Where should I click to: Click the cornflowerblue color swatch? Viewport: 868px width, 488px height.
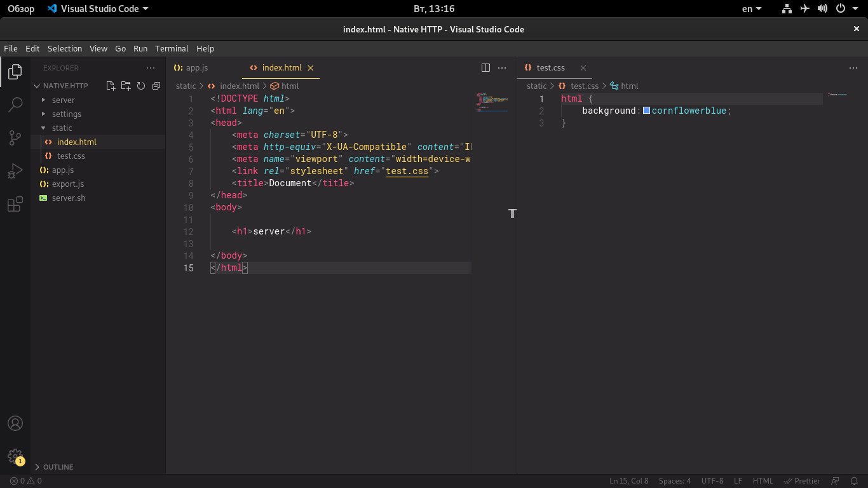pos(646,111)
